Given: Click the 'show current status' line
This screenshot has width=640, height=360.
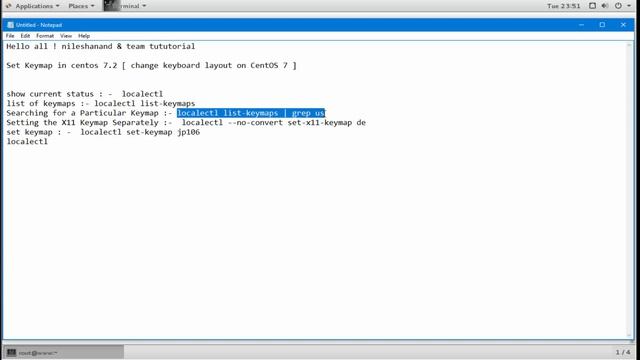Looking at the screenshot, I should click(x=84, y=94).
